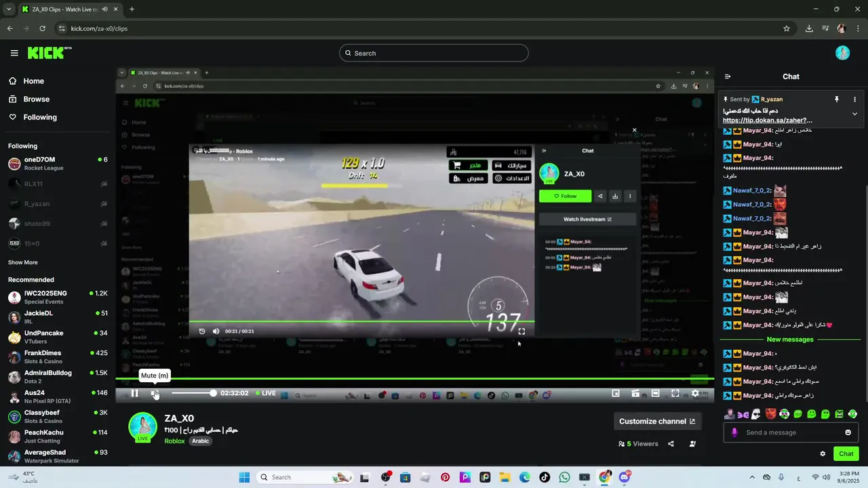This screenshot has height=488, width=868.
Task: Select the purple fish emote in chat
Action: (x=743, y=414)
